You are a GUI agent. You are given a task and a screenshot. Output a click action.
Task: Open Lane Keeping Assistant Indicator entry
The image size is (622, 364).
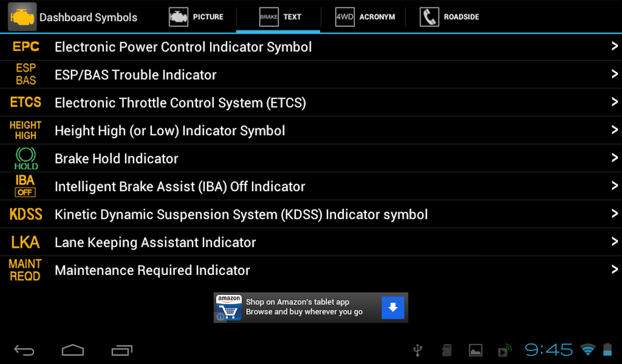click(x=311, y=242)
